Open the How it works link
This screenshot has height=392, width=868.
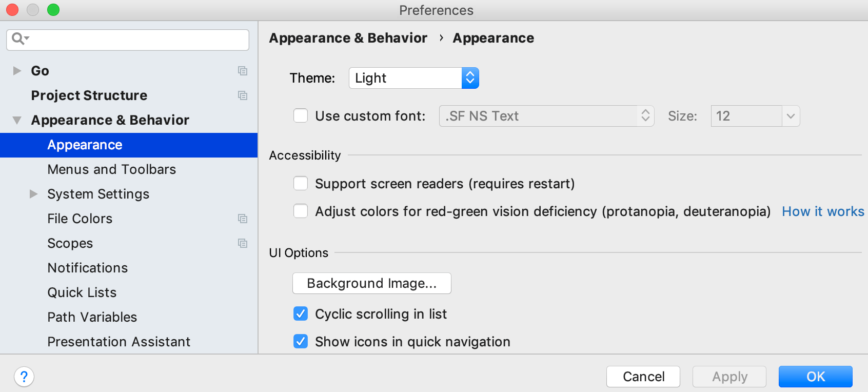(x=823, y=211)
